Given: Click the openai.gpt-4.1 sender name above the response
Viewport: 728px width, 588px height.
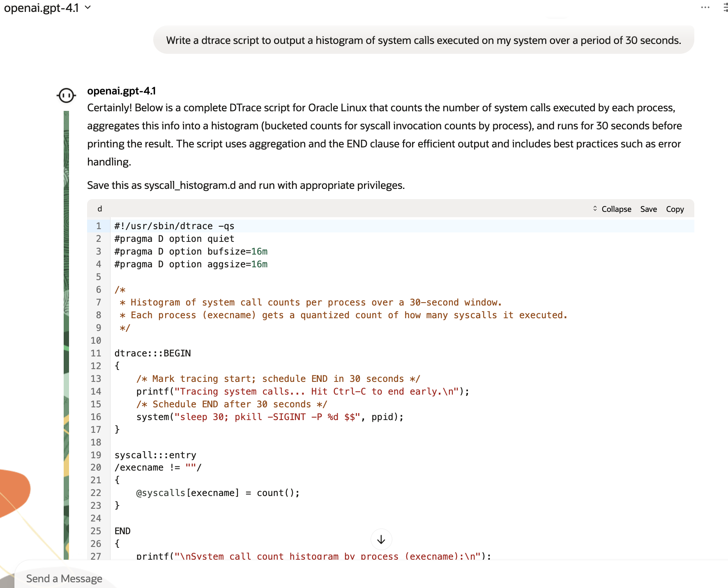Looking at the screenshot, I should click(122, 91).
